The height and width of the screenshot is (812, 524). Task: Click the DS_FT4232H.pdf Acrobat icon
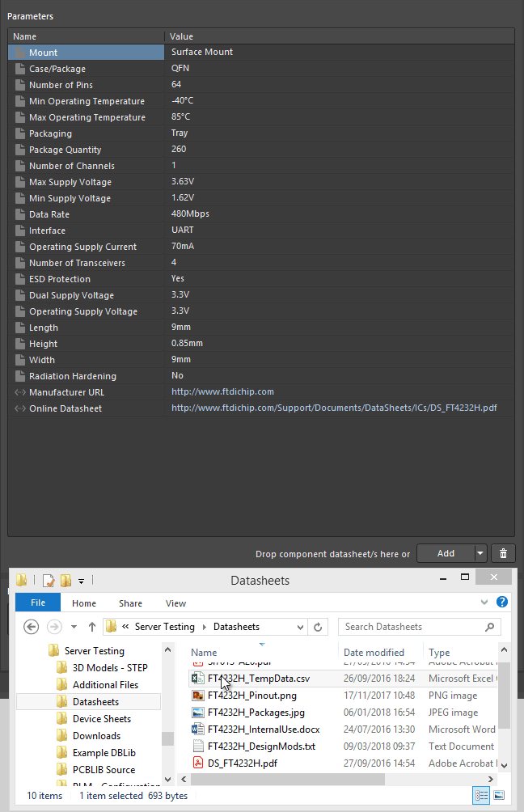point(197,763)
